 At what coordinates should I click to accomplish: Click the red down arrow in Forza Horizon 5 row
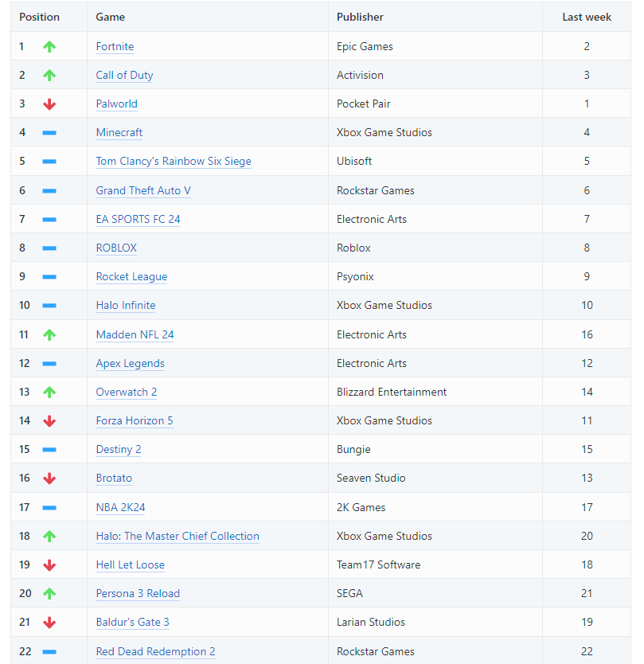click(49, 421)
